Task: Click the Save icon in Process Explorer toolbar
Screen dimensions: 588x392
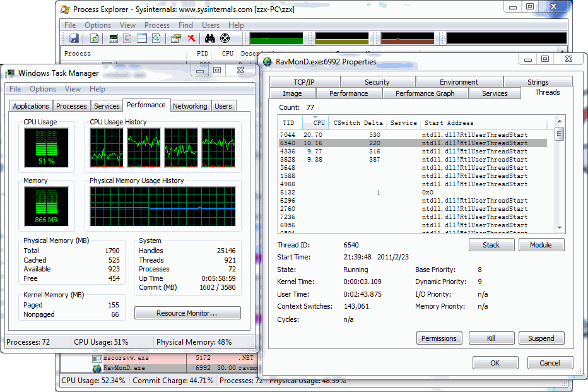Action: (74, 39)
